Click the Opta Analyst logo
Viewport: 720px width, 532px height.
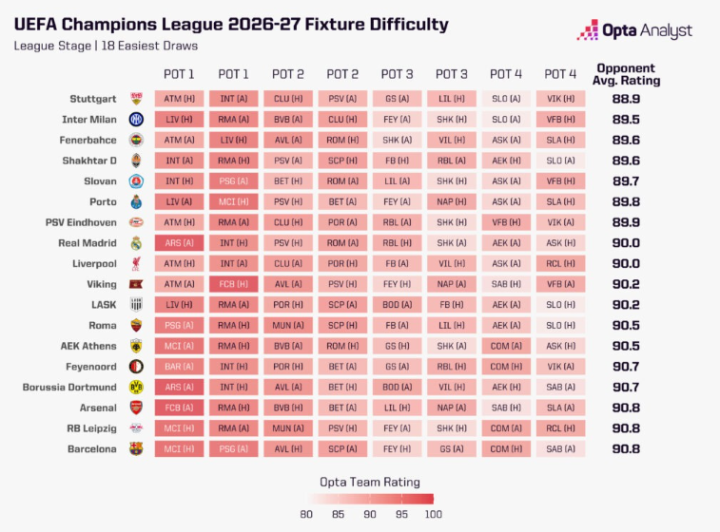tap(635, 30)
